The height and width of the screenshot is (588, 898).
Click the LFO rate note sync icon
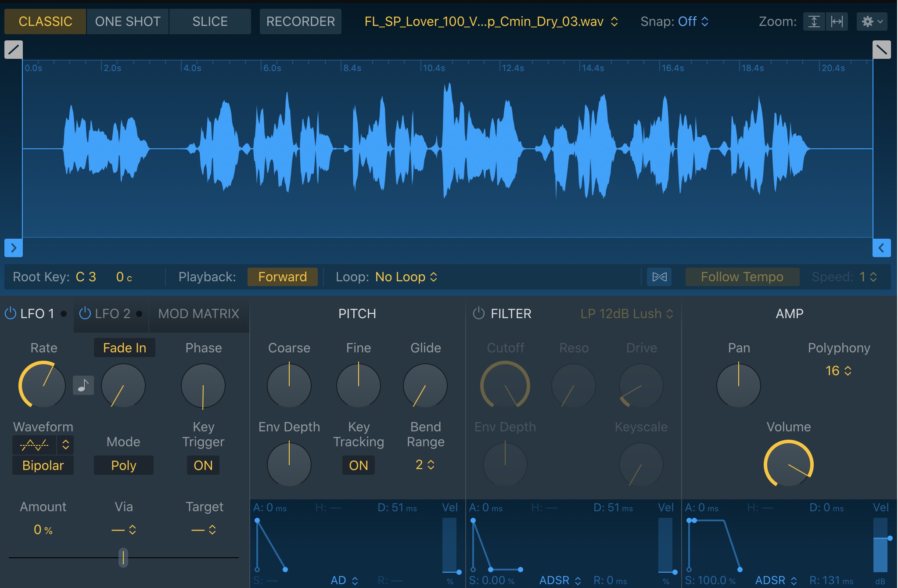click(83, 386)
